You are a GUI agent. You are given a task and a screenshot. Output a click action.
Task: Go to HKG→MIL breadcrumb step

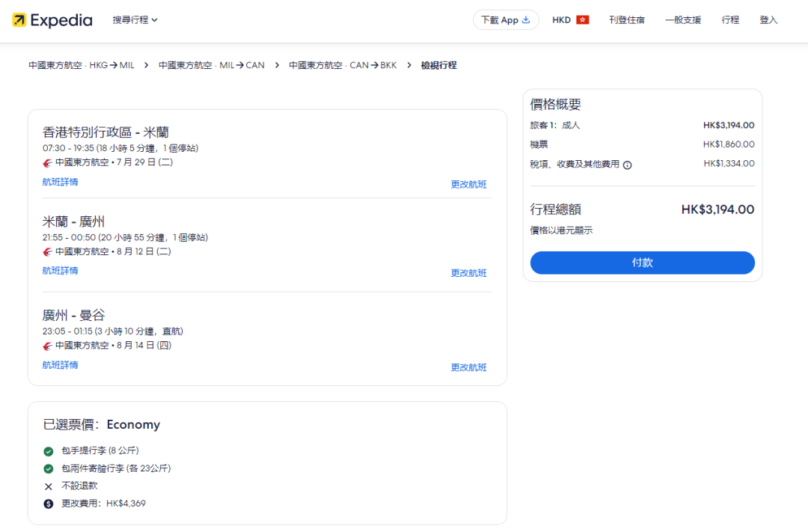[x=82, y=65]
